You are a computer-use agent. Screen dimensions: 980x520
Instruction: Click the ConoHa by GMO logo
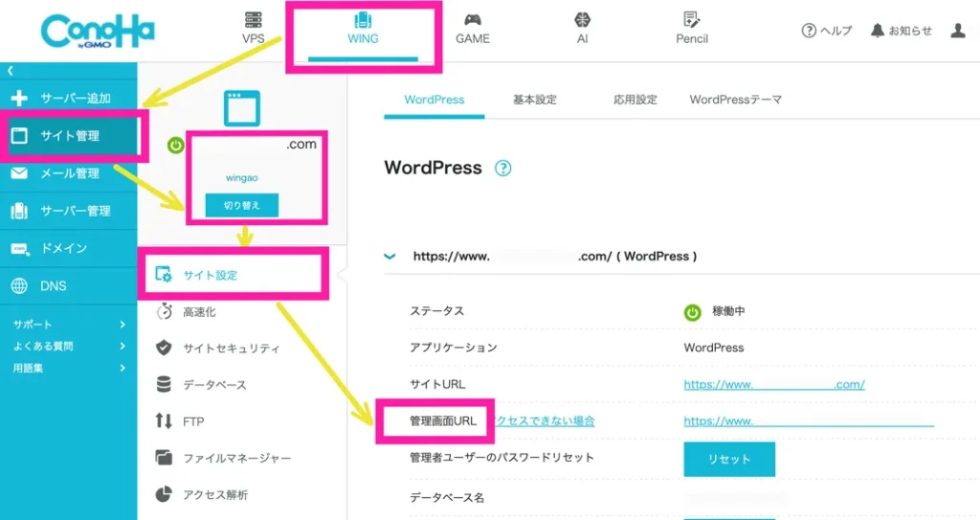[98, 32]
